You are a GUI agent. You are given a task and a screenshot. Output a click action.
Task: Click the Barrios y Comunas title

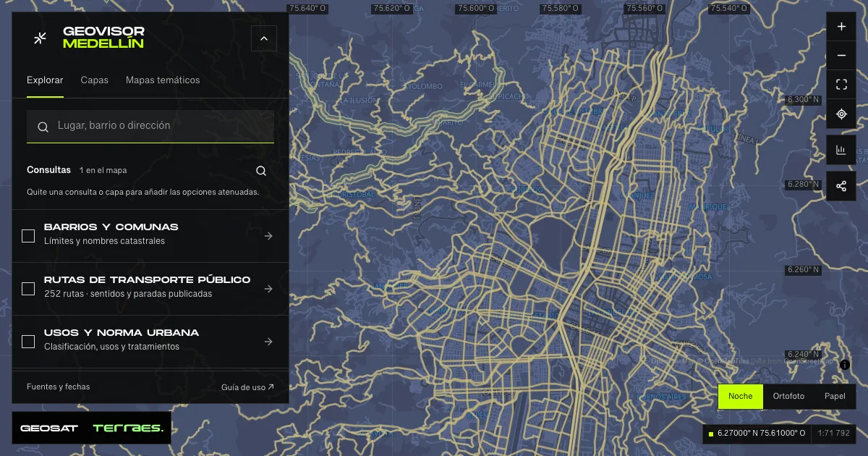tap(111, 227)
